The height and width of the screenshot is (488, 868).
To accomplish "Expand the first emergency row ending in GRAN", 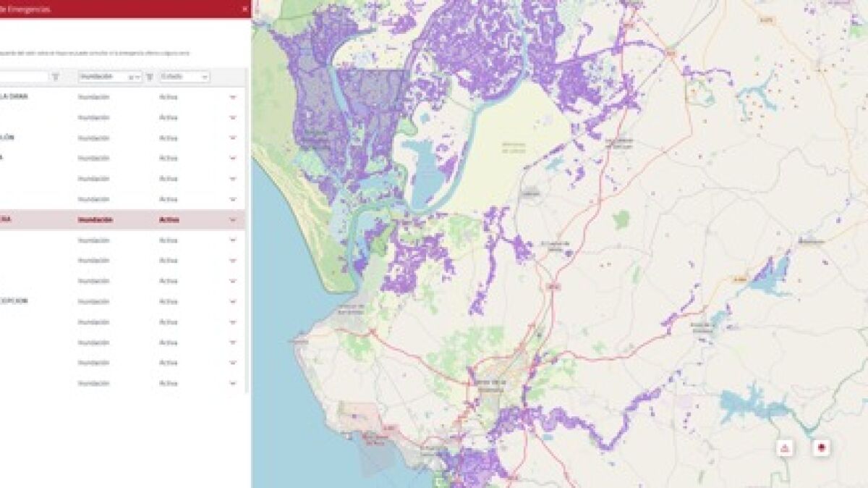I will pyautogui.click(x=233, y=97).
